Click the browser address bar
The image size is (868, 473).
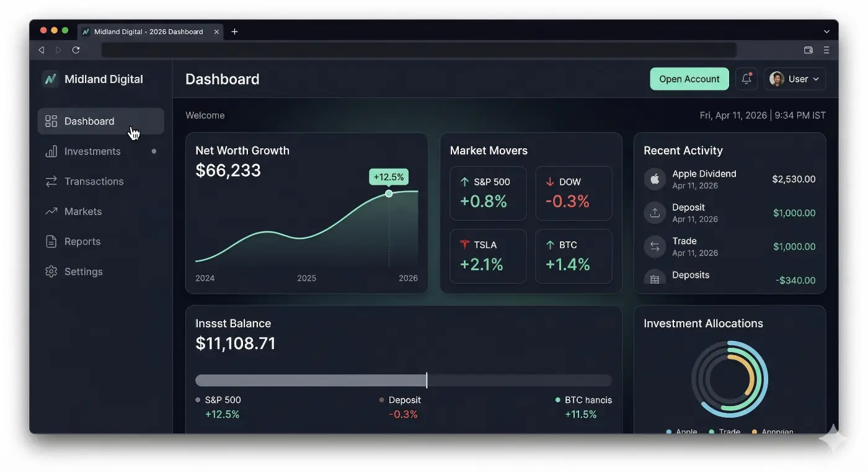point(418,50)
